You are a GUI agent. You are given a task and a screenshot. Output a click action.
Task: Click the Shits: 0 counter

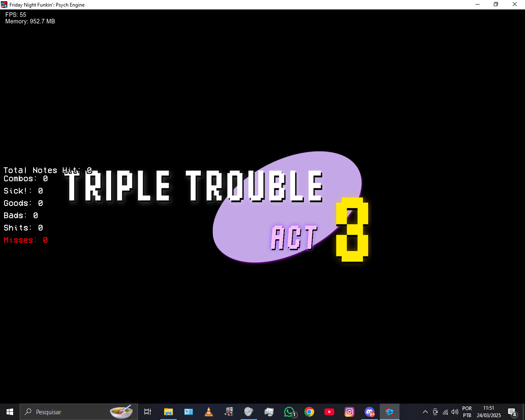click(23, 228)
